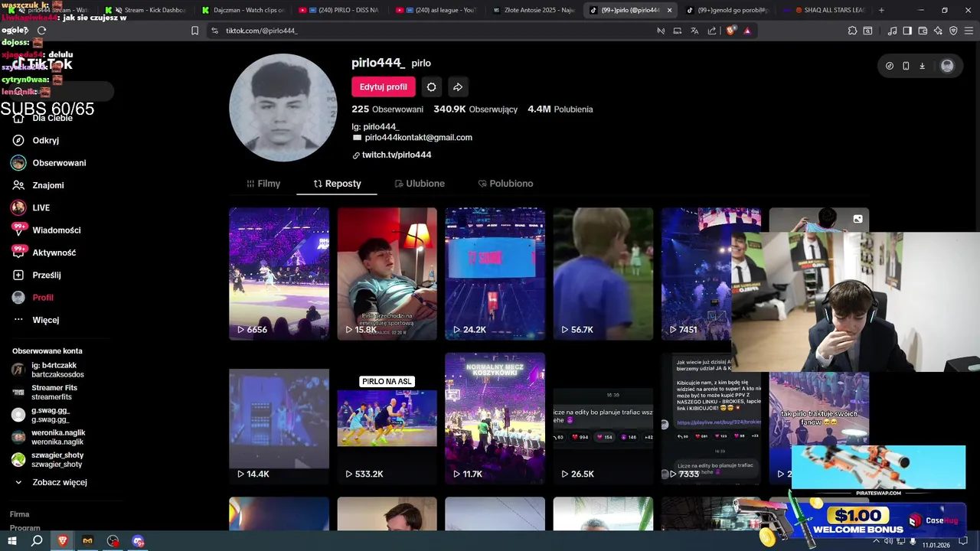Reload page with browser refresh icon

point(41,31)
